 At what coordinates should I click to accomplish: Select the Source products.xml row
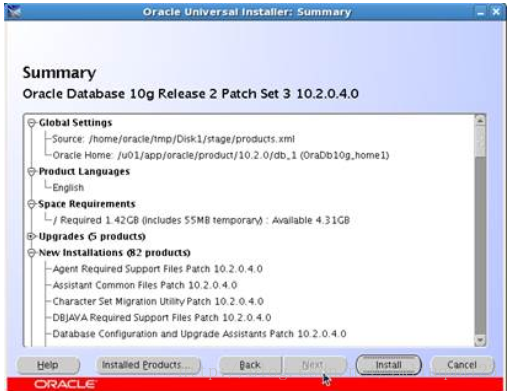pos(174,139)
